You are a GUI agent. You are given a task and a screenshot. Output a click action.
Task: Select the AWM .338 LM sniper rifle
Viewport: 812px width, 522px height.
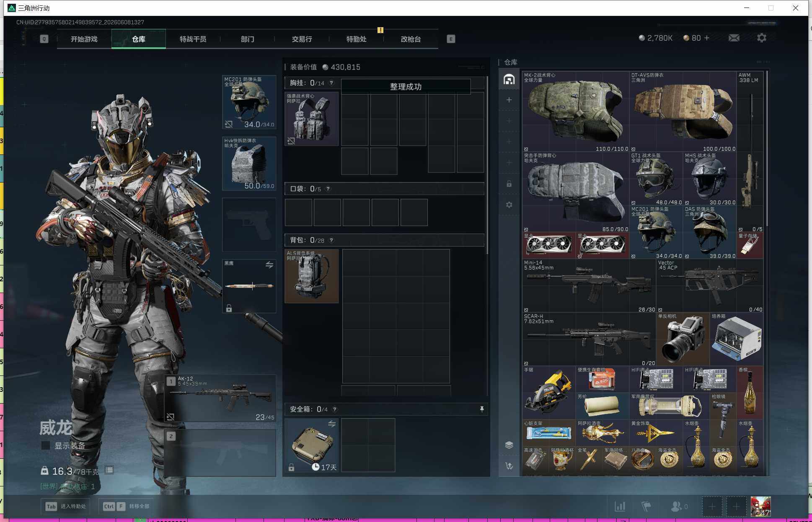[x=750, y=152]
